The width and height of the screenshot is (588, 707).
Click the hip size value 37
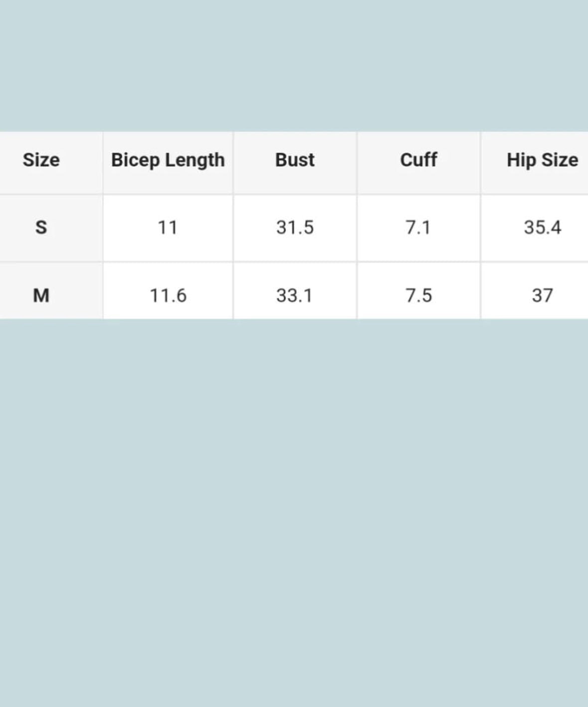(x=542, y=295)
